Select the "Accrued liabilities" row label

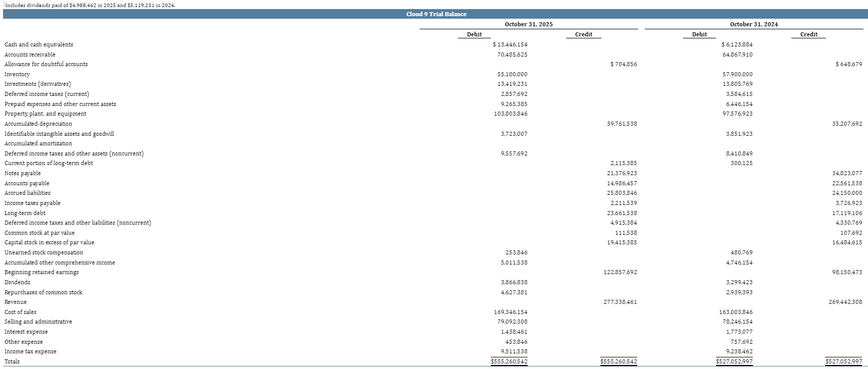pos(27,193)
